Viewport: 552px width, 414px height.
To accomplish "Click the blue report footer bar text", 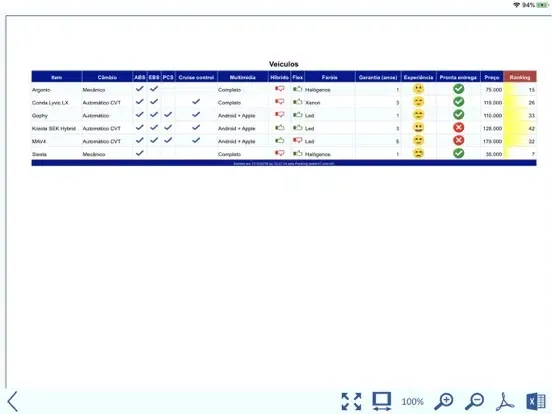I will pyautogui.click(x=284, y=163).
